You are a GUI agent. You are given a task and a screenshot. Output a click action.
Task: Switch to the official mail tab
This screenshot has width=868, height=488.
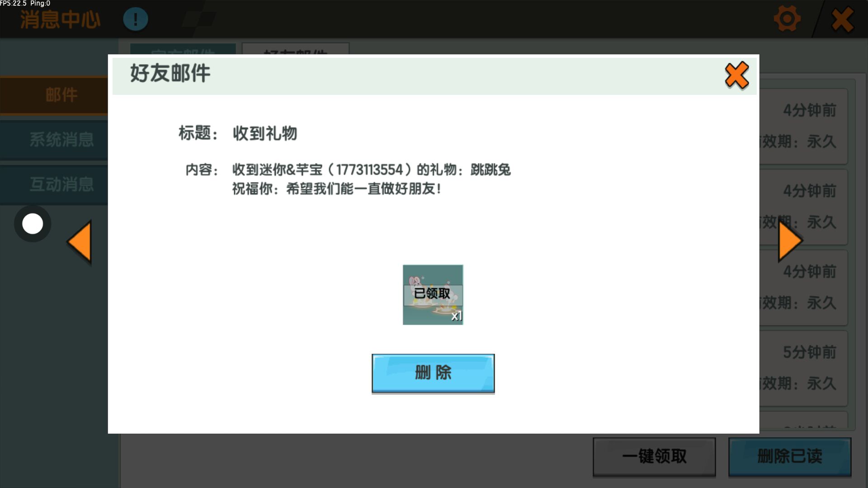pyautogui.click(x=183, y=49)
